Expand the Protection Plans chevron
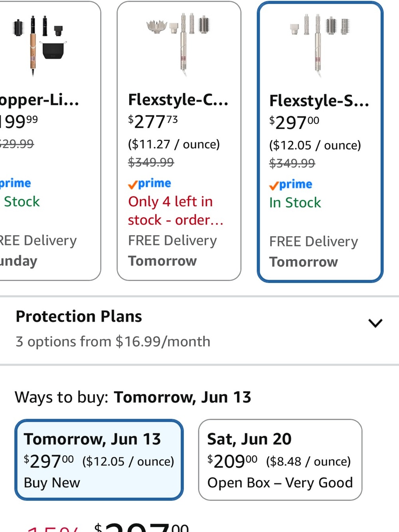Screen dimensions: 399x532 [375, 323]
